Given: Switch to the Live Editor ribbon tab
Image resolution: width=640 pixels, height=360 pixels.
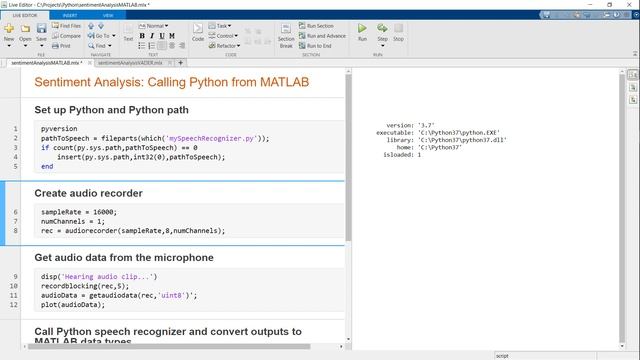Looking at the screenshot, I should click(x=25, y=16).
